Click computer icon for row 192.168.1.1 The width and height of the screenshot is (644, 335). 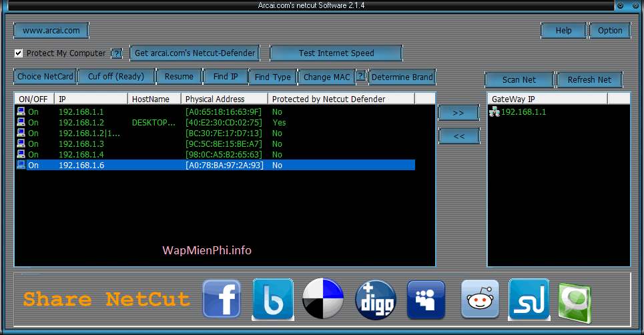21,111
